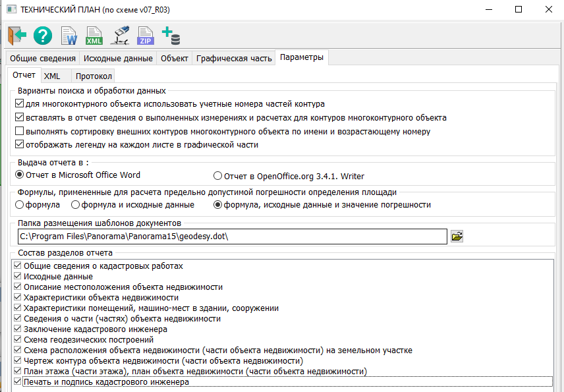Switch to the 'Графическая часть' tab
The image size is (564, 392).
[x=234, y=58]
